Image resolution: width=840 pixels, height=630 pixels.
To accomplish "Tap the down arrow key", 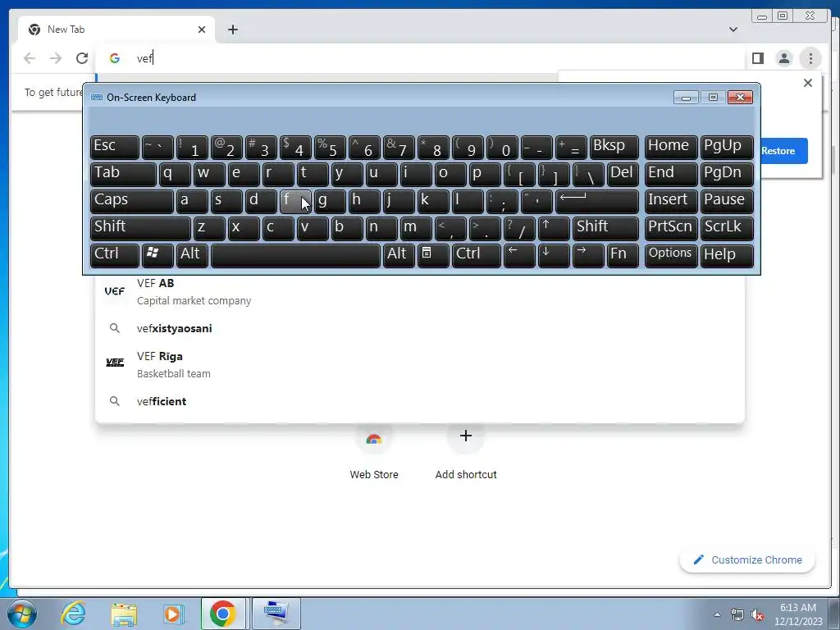I will pyautogui.click(x=554, y=256).
